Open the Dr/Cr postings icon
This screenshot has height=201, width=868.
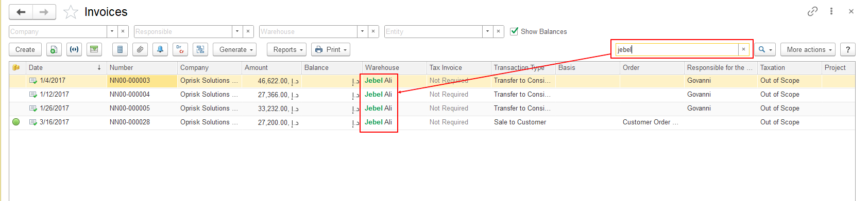(x=180, y=50)
